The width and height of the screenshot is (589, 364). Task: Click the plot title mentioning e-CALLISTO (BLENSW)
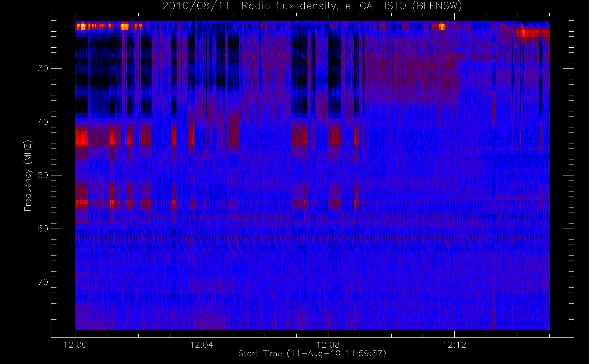312,6
